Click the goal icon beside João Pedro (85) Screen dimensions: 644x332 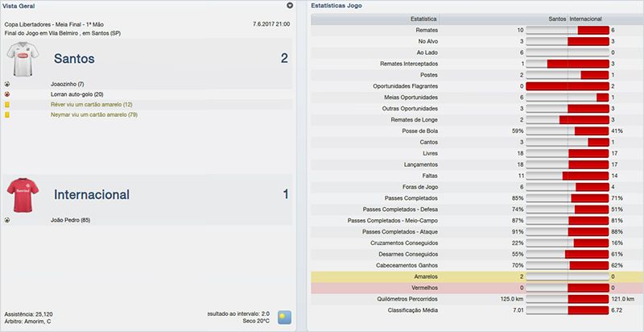(7, 219)
